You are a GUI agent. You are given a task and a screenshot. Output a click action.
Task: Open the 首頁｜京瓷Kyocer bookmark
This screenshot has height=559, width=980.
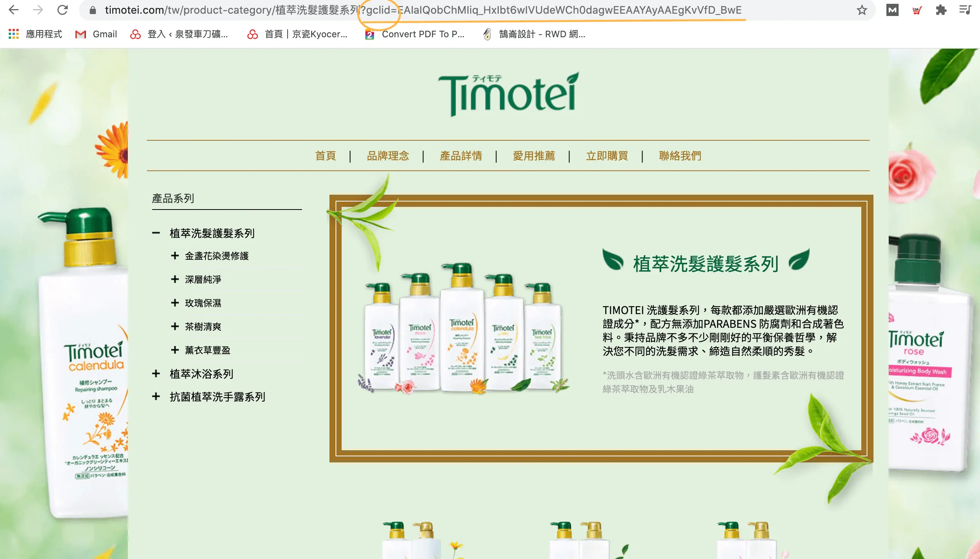coord(297,34)
